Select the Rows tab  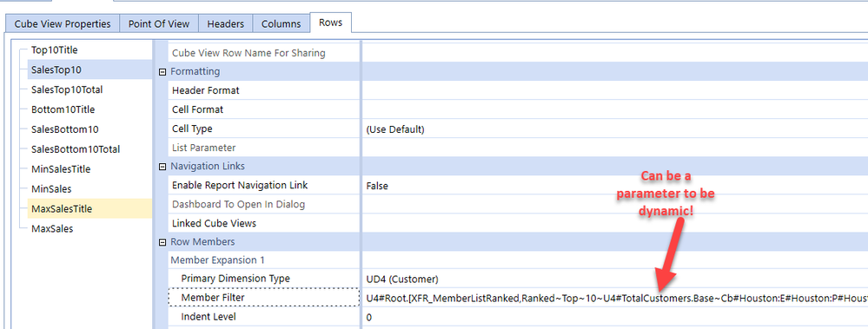coord(330,23)
